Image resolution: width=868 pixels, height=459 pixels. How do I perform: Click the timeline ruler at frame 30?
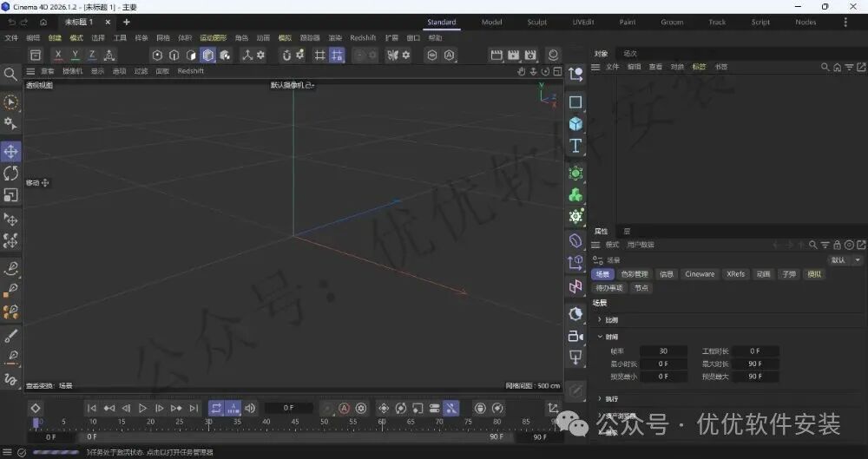click(208, 423)
